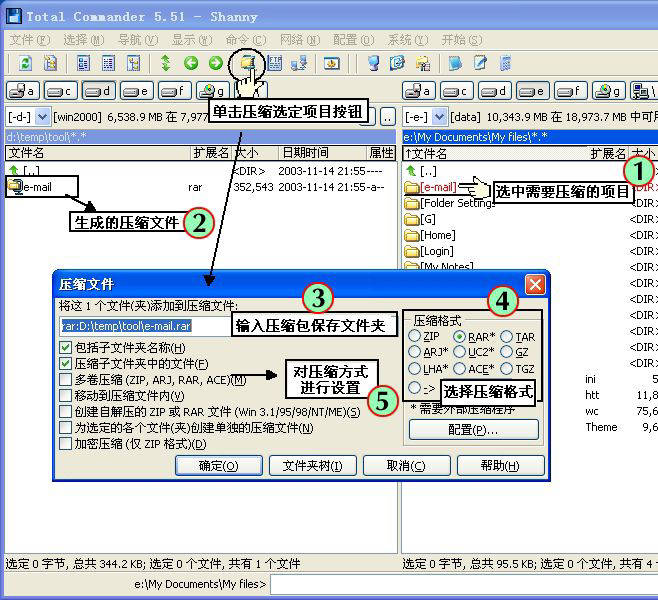Screen dimensions: 658x600
Task: Switch to drive f in the left panel
Action: [175, 91]
